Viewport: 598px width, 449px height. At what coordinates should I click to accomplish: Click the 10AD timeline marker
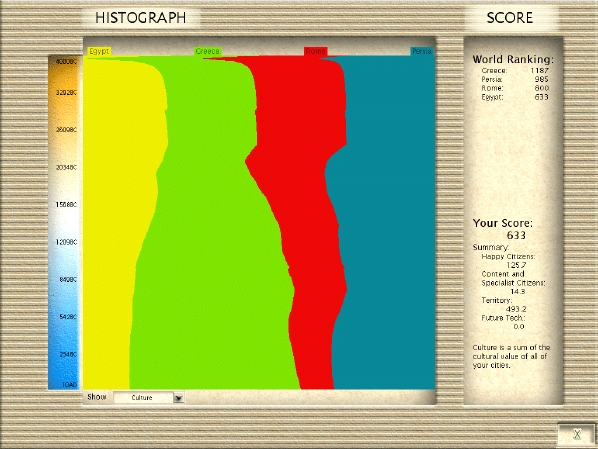(x=69, y=385)
